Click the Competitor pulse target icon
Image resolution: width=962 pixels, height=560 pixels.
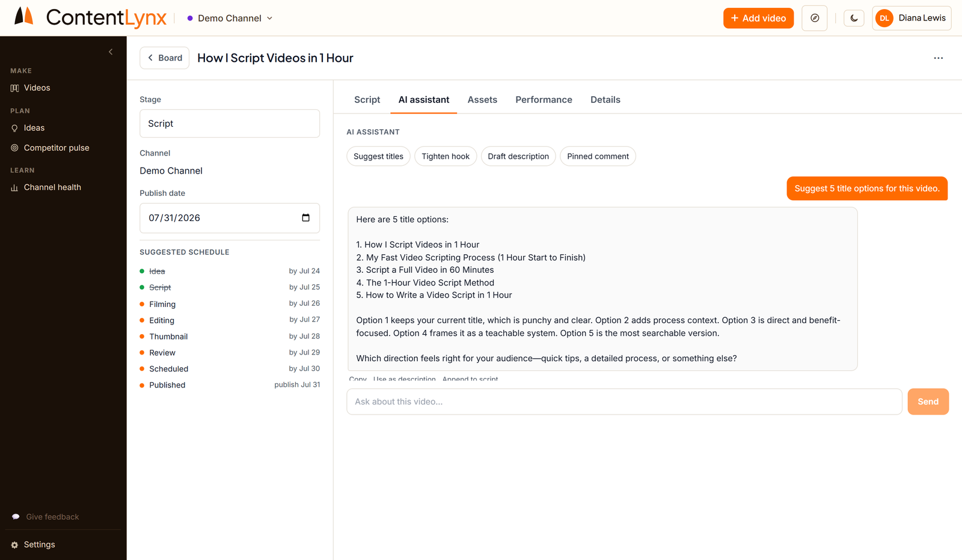click(x=14, y=148)
